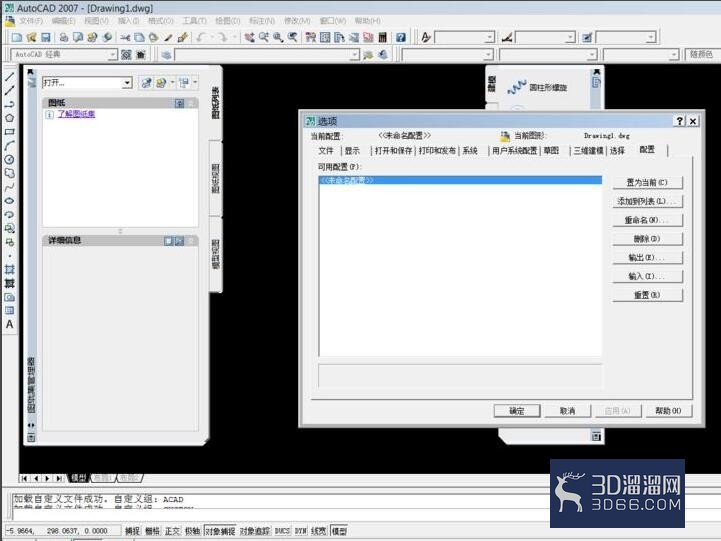
Task: Switch to 打开和保存 tab in Options dialog
Action: click(393, 150)
